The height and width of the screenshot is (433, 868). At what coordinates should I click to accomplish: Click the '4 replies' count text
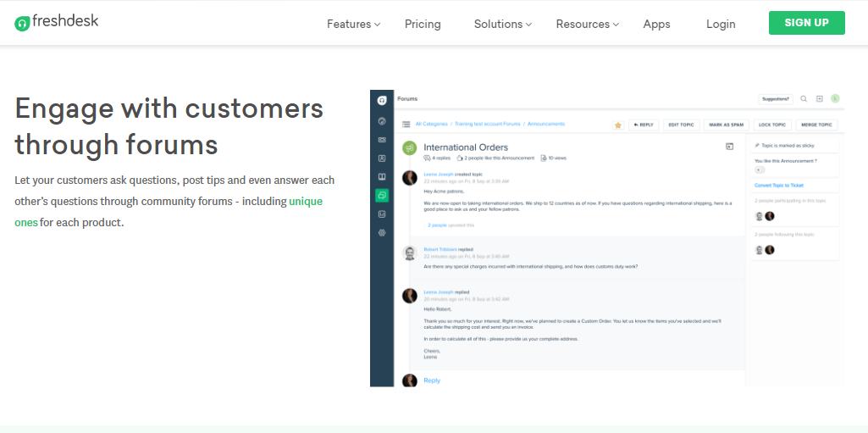[441, 158]
